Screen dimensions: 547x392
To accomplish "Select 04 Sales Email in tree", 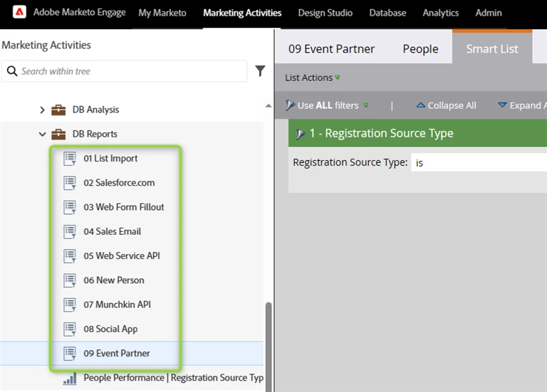I will (x=112, y=232).
